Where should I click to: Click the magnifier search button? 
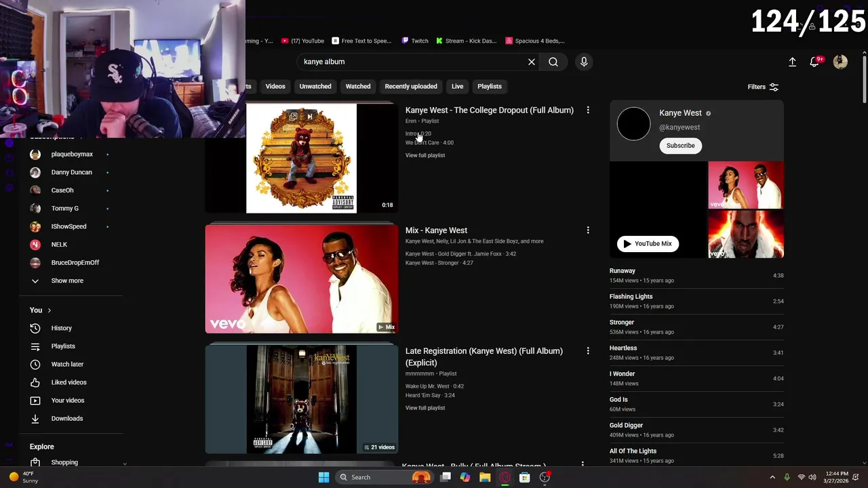[x=553, y=62]
